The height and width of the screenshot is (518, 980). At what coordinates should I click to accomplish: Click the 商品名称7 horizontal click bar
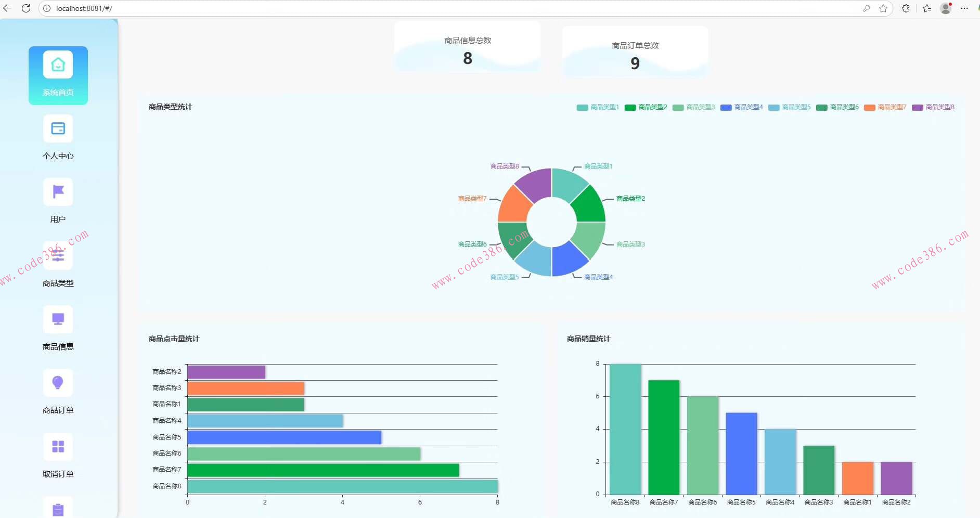(323, 470)
